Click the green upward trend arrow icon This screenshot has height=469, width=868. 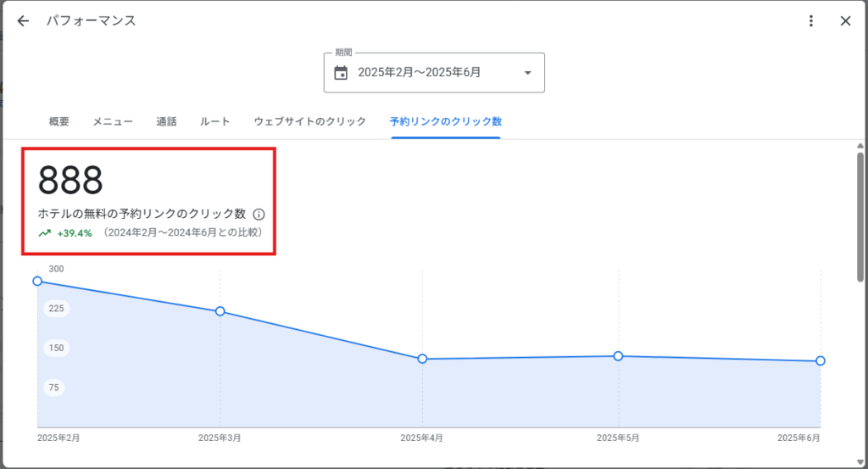[45, 232]
